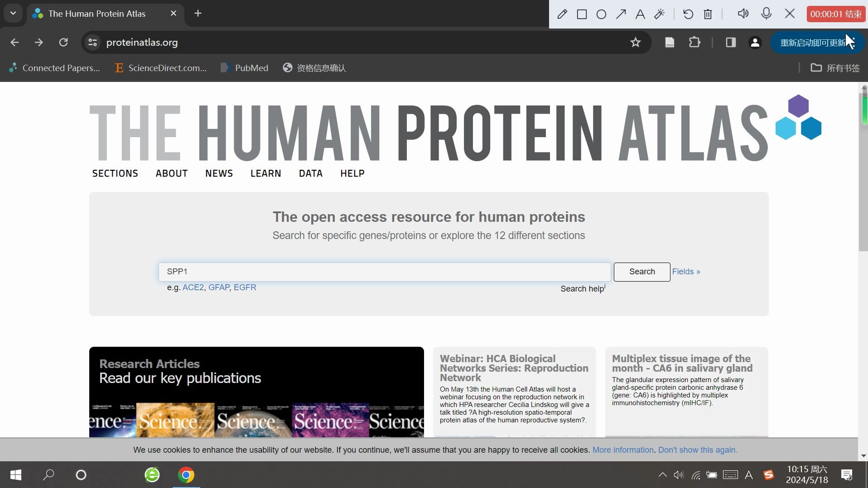Open the document reader extension icon

pyautogui.click(x=670, y=42)
